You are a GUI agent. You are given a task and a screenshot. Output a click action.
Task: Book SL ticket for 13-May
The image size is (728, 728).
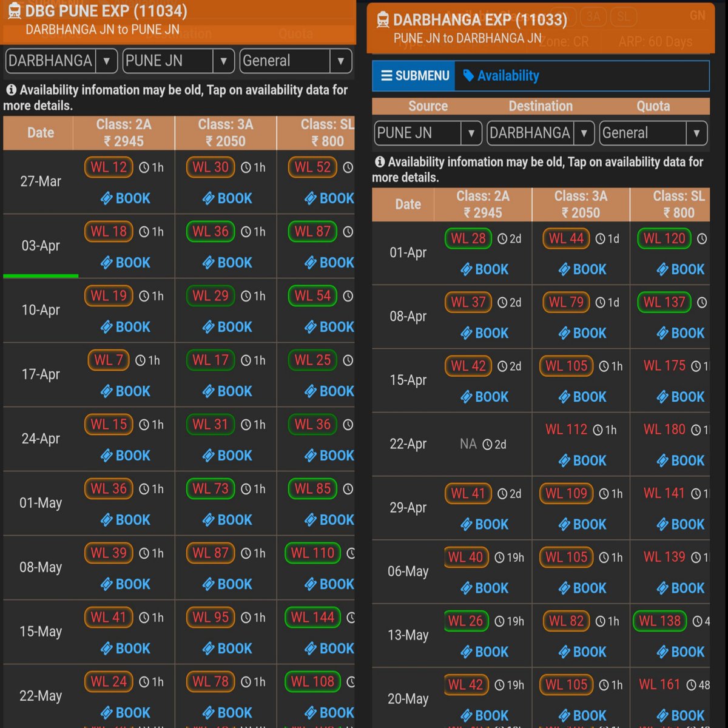[681, 652]
